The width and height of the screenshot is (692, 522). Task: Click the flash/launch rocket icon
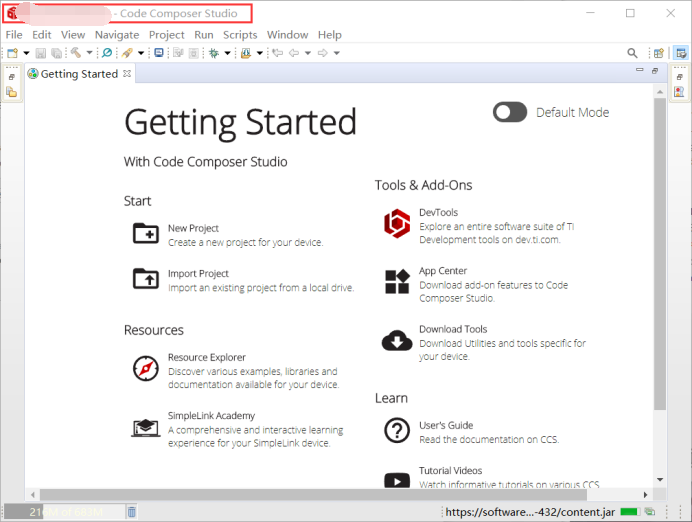point(127,53)
